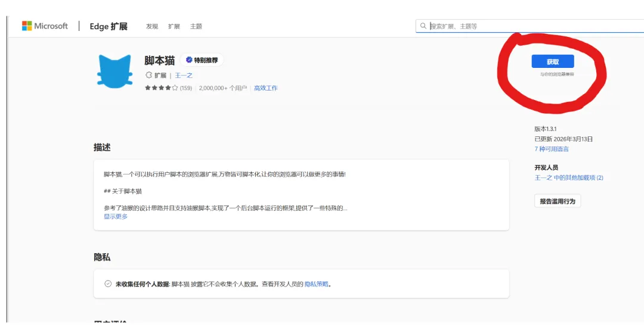
Task: Click the puzzle-piece 扩展 icon
Action: point(148,75)
